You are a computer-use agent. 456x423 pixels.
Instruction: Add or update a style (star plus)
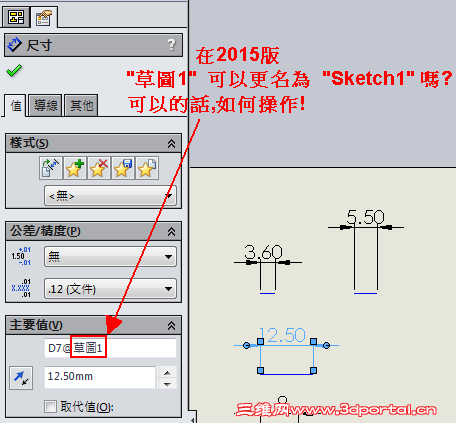[75, 168]
